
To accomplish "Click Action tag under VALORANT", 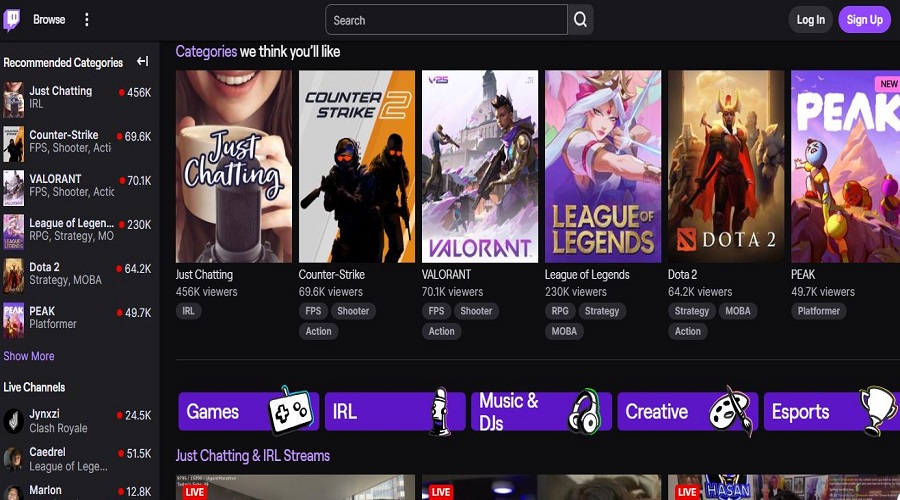I will click(x=441, y=331).
